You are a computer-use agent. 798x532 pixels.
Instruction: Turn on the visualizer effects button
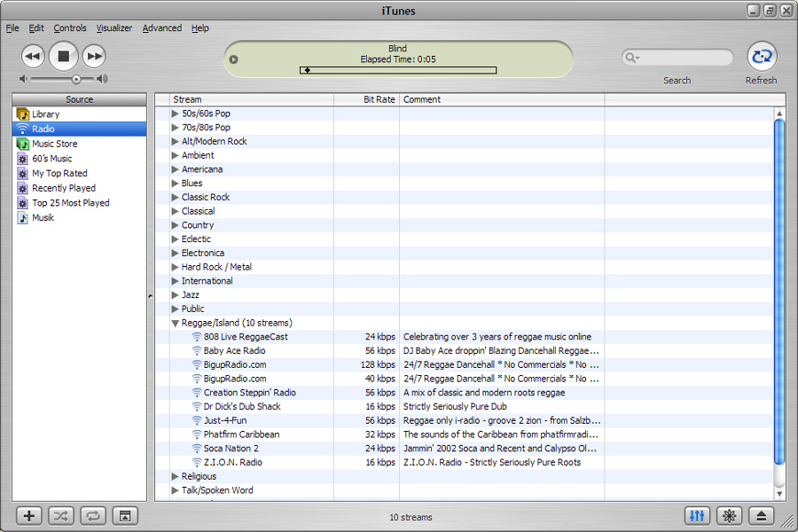[730, 516]
